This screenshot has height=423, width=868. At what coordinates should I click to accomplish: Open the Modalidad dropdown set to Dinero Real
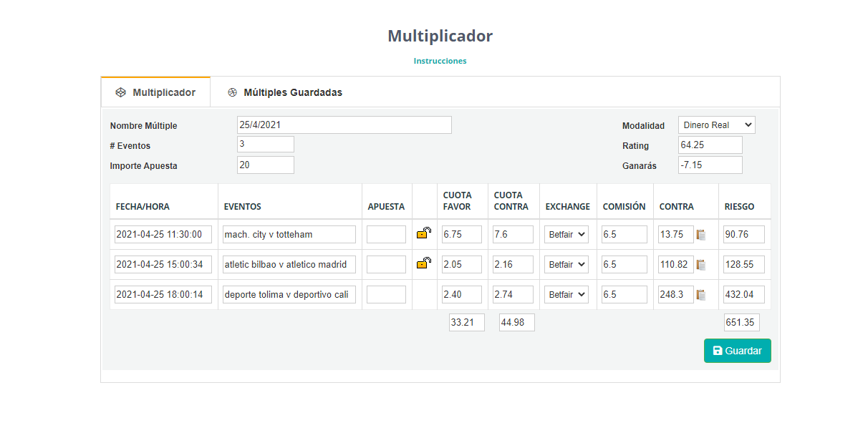(x=717, y=125)
